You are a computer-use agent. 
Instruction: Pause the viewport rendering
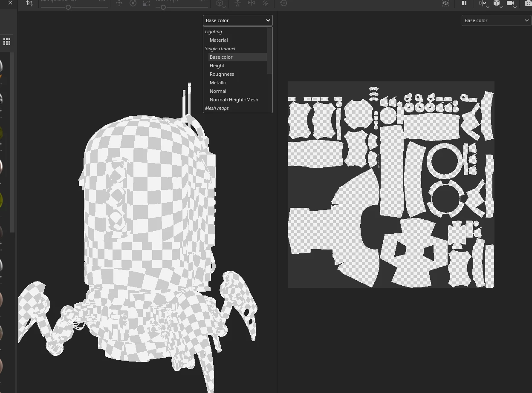coord(464,3)
